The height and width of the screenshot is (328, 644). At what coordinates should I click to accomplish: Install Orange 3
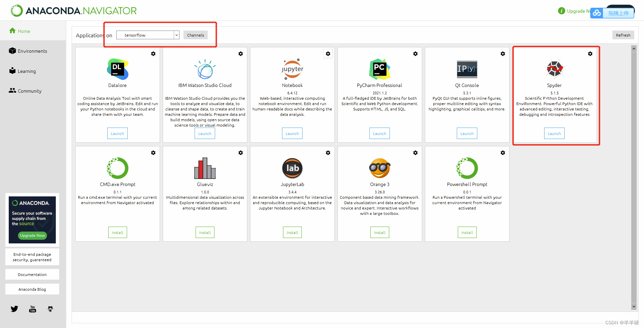[x=380, y=232]
